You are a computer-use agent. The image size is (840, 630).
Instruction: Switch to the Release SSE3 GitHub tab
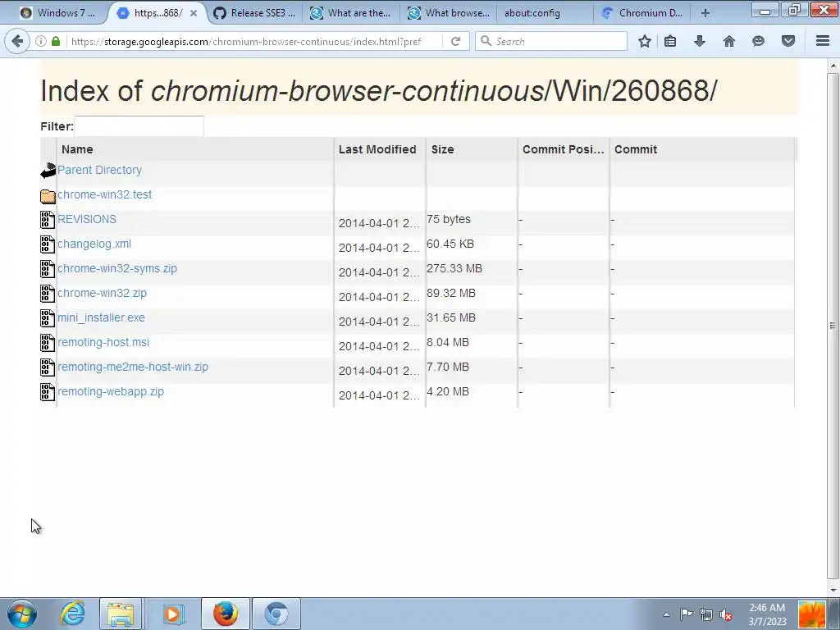254,13
